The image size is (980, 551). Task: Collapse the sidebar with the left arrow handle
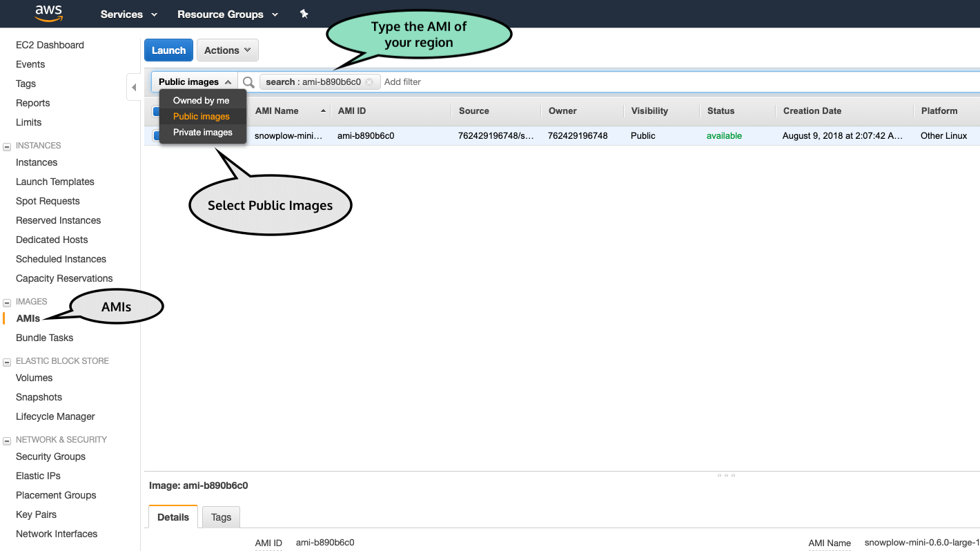[x=134, y=87]
